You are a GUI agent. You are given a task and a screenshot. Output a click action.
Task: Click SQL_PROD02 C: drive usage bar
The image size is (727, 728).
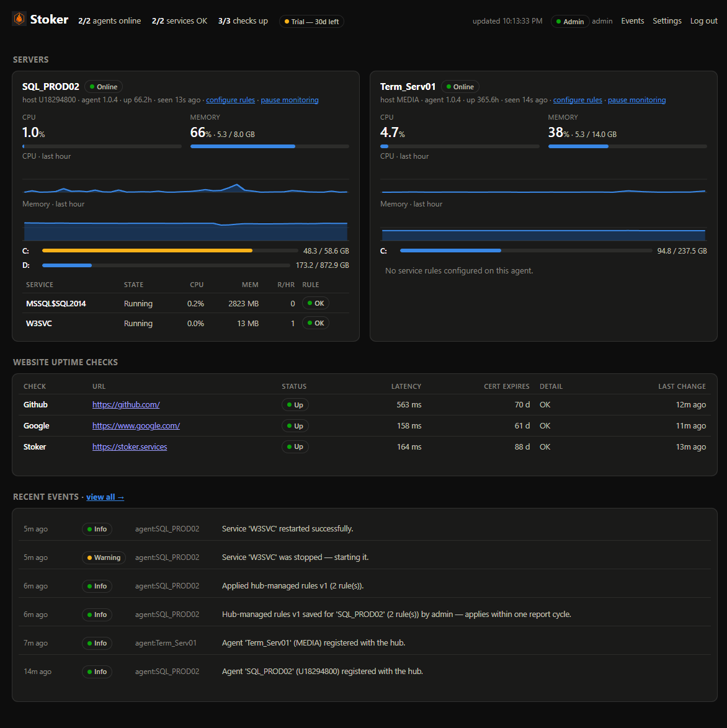[170, 251]
